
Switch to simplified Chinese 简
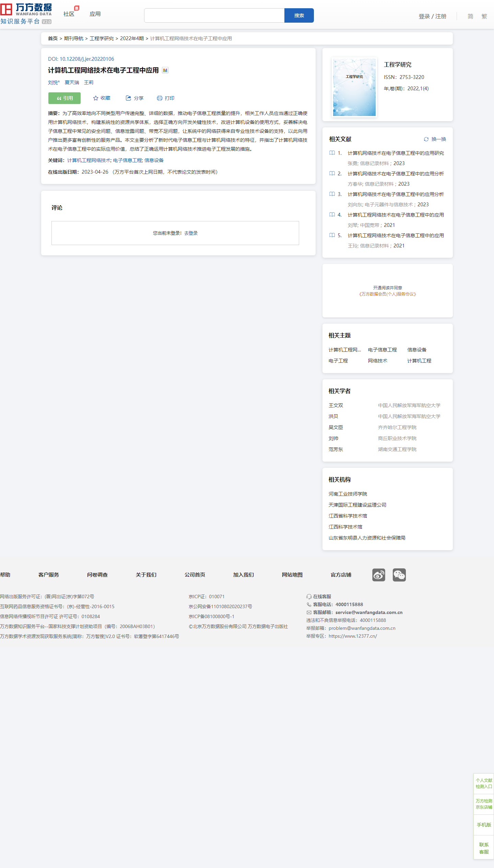tap(470, 16)
